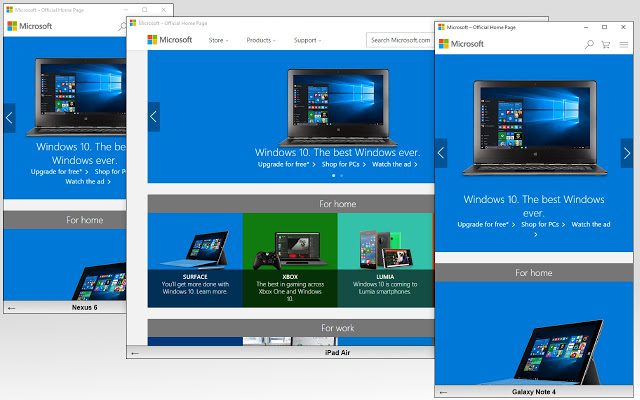This screenshot has width=640, height=400.
Task: Click Shop for PCs link in iPad Air window
Action: [344, 164]
